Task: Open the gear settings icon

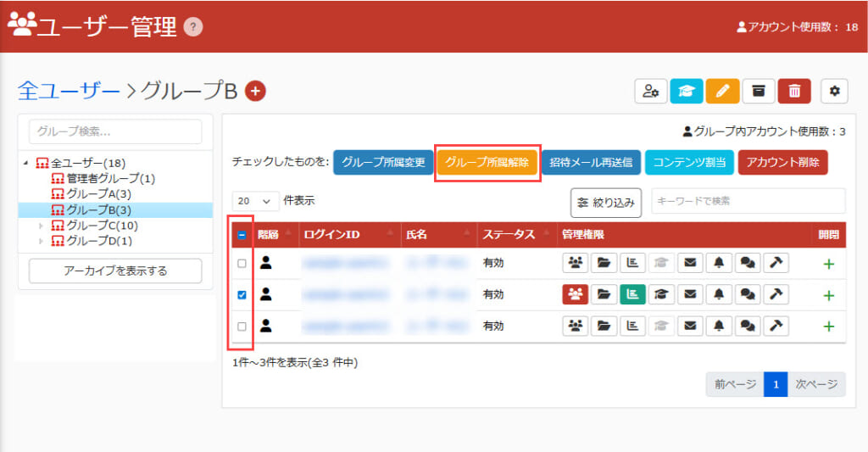Action: click(x=834, y=91)
